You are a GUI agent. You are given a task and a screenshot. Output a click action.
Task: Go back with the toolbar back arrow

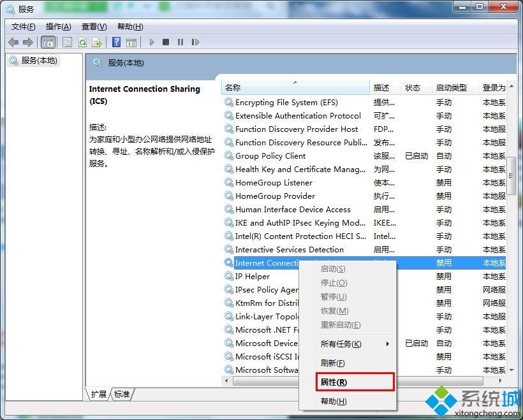[x=13, y=42]
